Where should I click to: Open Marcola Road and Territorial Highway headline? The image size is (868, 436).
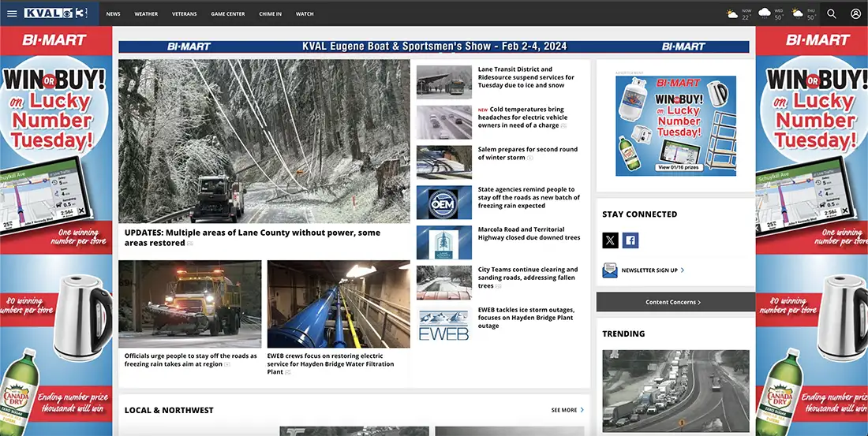pyautogui.click(x=529, y=233)
